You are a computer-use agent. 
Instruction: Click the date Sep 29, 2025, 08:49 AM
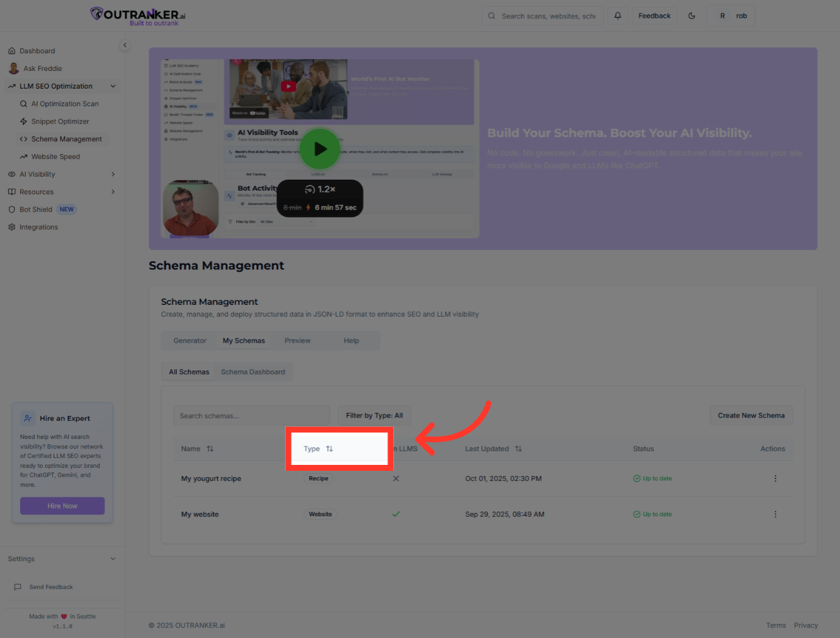coord(504,514)
